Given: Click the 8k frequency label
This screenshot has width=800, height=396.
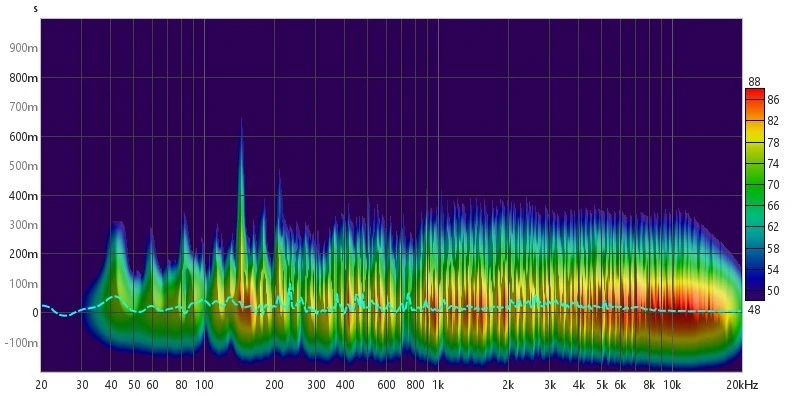Looking at the screenshot, I should click(x=649, y=384).
